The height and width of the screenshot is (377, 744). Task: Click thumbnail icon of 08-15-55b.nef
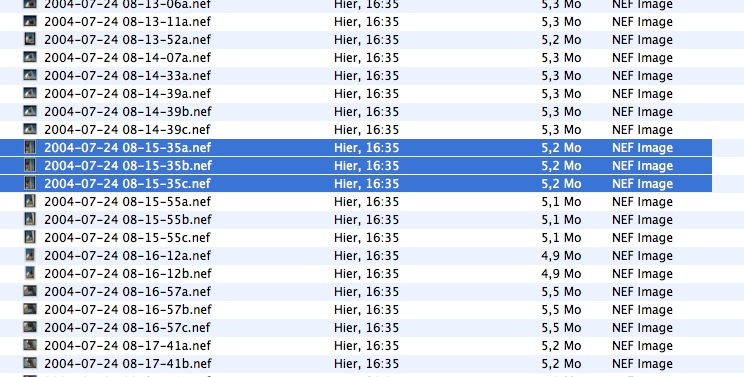coord(30,219)
